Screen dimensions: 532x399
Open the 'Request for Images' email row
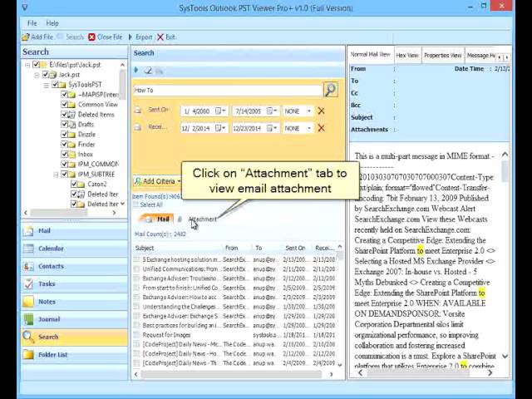point(235,335)
